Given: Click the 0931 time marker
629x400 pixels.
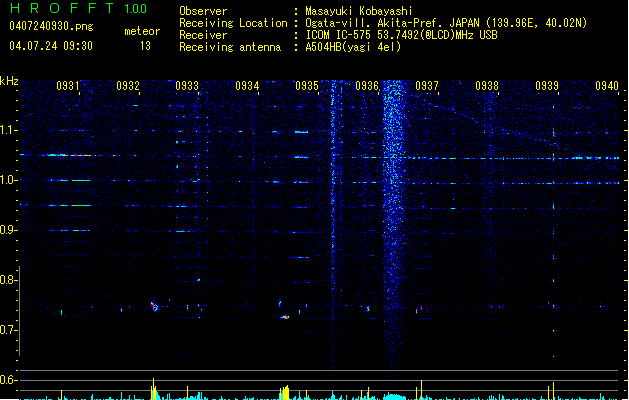Looking at the screenshot, I should point(68,86).
